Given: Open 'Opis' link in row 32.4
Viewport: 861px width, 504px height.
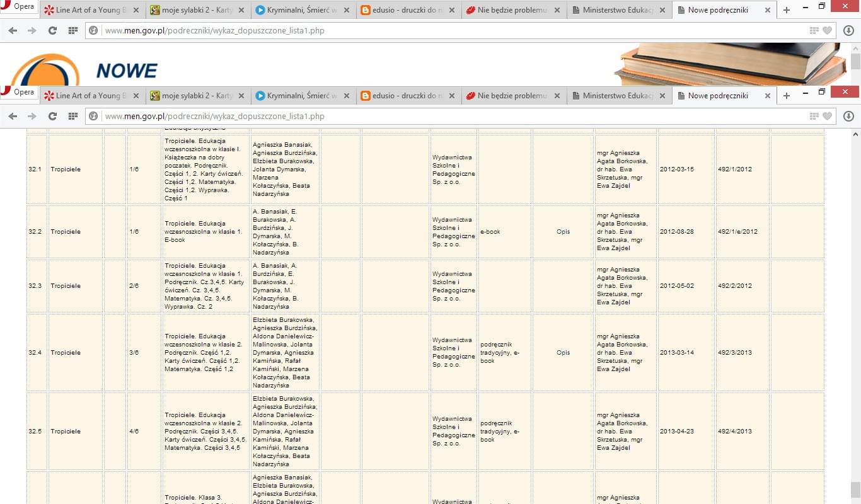Looking at the screenshot, I should [x=563, y=353].
